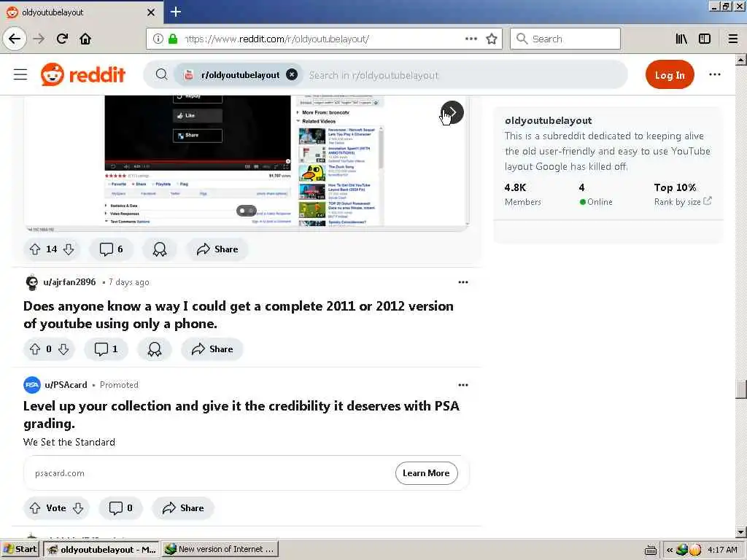Click the YouTube old layout screenshot thumbnail
This screenshot has height=560, width=747.
[247, 163]
